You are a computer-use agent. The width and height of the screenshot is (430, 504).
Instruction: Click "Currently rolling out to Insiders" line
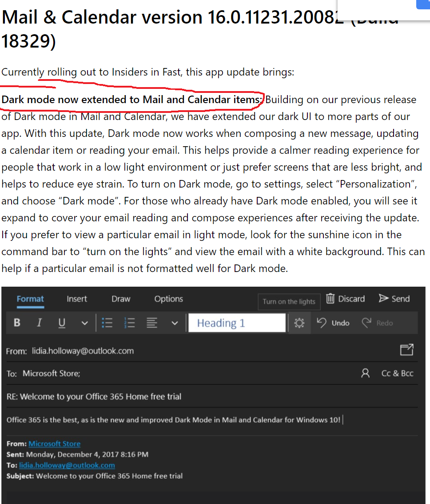tap(148, 72)
